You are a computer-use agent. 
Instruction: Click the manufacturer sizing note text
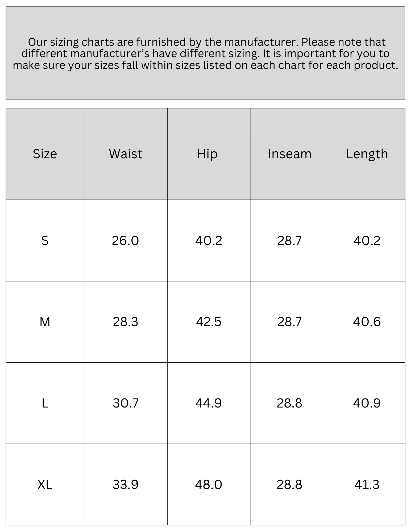pos(205,53)
